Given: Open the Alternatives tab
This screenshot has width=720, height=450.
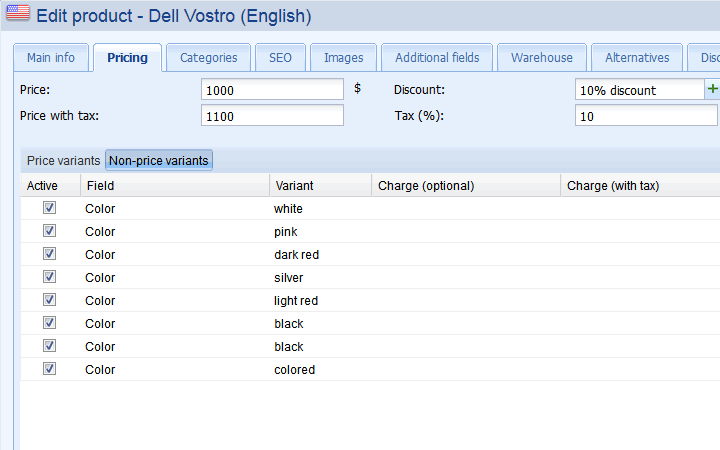Looking at the screenshot, I should click(637, 57).
